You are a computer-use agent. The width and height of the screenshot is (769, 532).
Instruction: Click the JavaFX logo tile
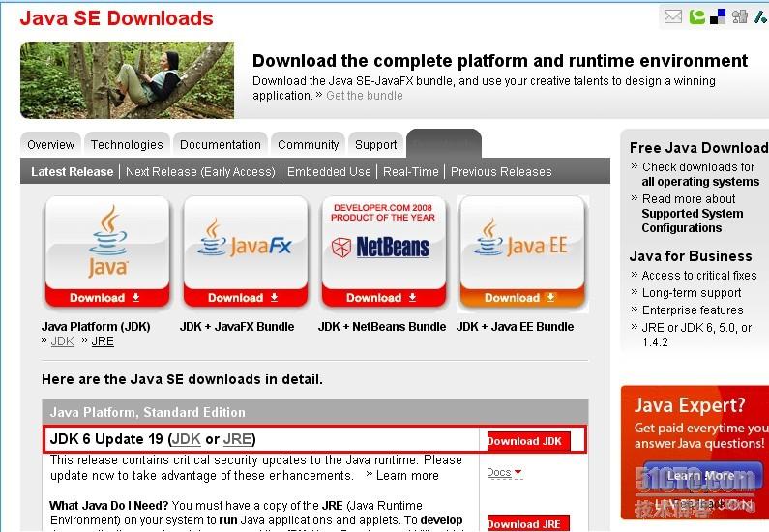[x=246, y=242]
